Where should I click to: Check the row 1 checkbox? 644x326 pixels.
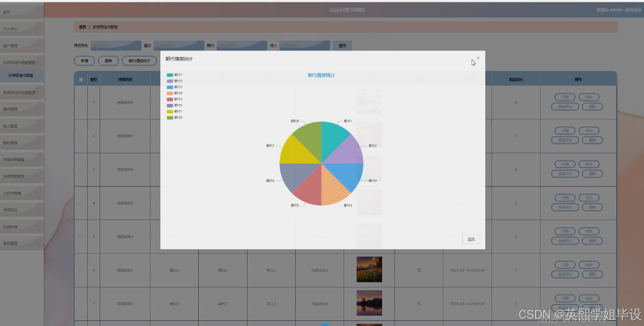click(81, 103)
